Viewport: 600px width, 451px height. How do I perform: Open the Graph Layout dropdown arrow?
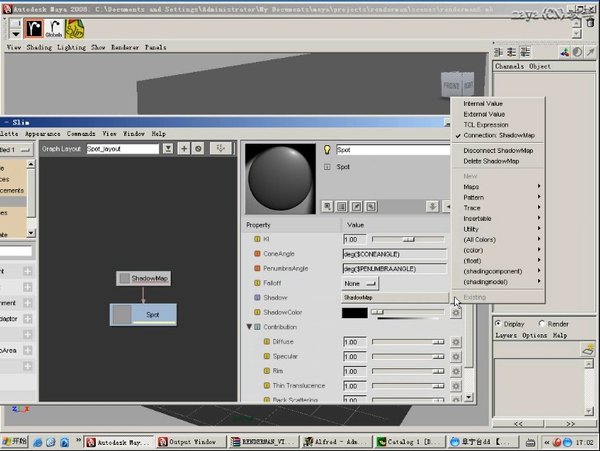click(167, 148)
